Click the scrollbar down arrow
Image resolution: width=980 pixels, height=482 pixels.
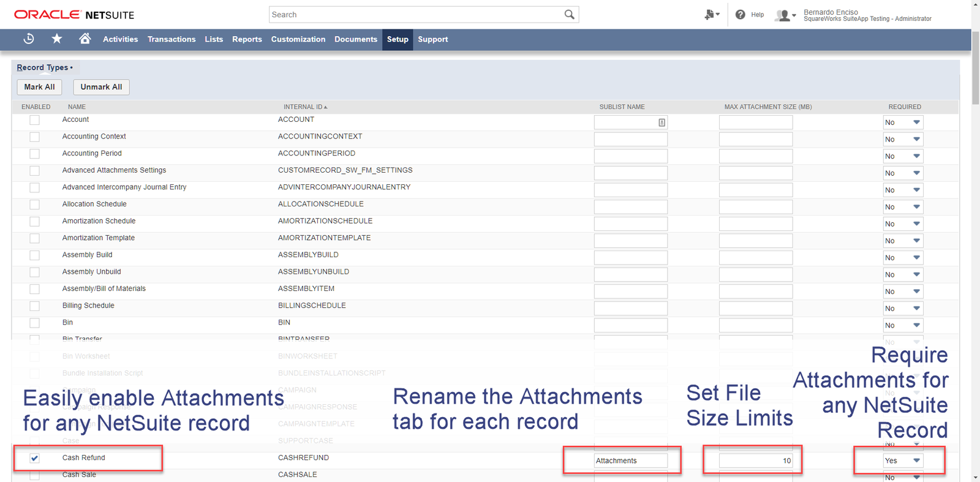[x=976, y=477]
